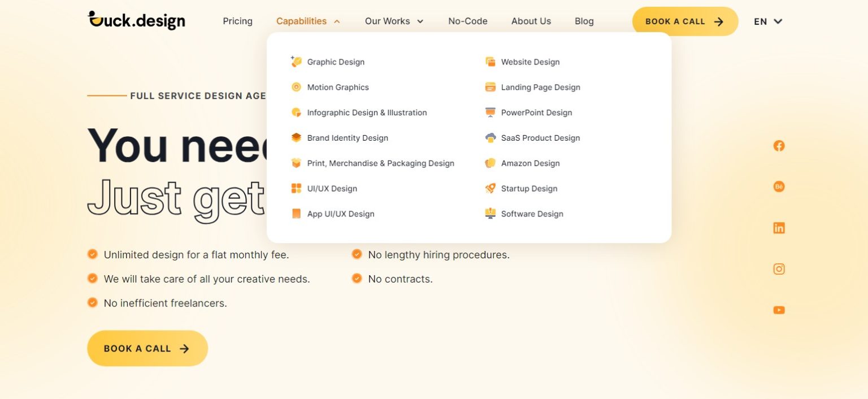Collapse the Capabilities dropdown menu
Screen dimensions: 868x399
coord(308,21)
